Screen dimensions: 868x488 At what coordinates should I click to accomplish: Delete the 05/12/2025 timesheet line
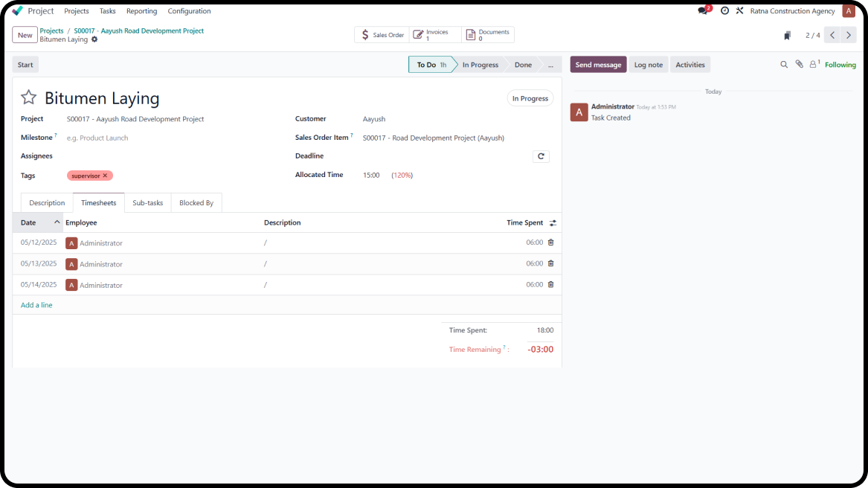550,243
